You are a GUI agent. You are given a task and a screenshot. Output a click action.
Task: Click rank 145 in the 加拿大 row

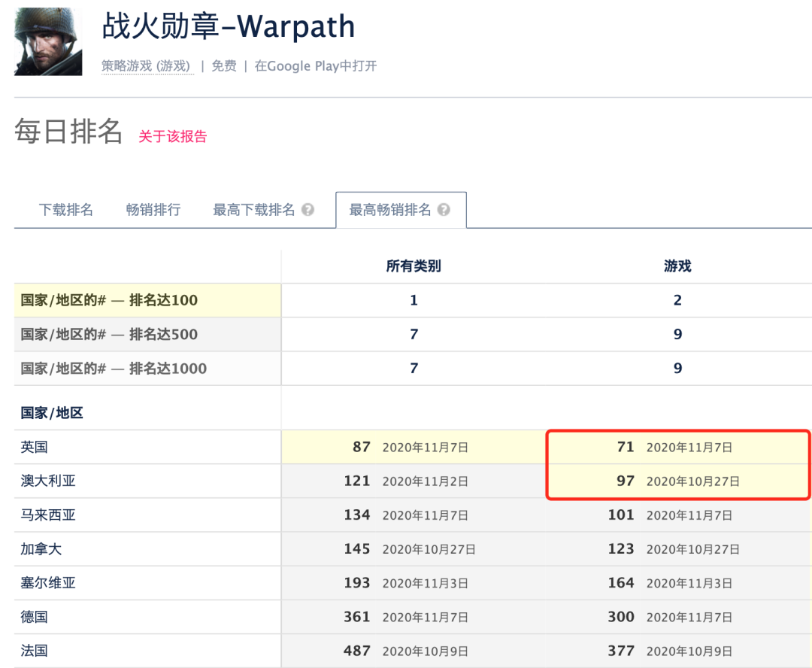pyautogui.click(x=357, y=549)
